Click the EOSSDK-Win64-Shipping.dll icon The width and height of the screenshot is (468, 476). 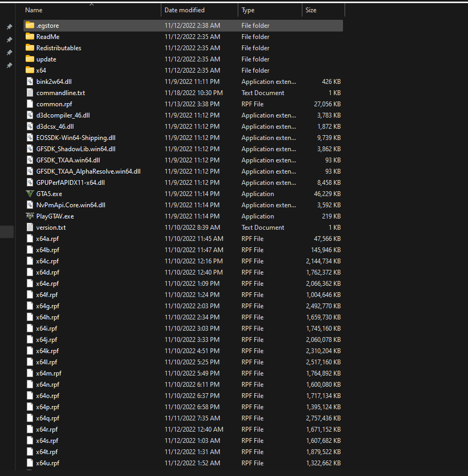click(29, 137)
